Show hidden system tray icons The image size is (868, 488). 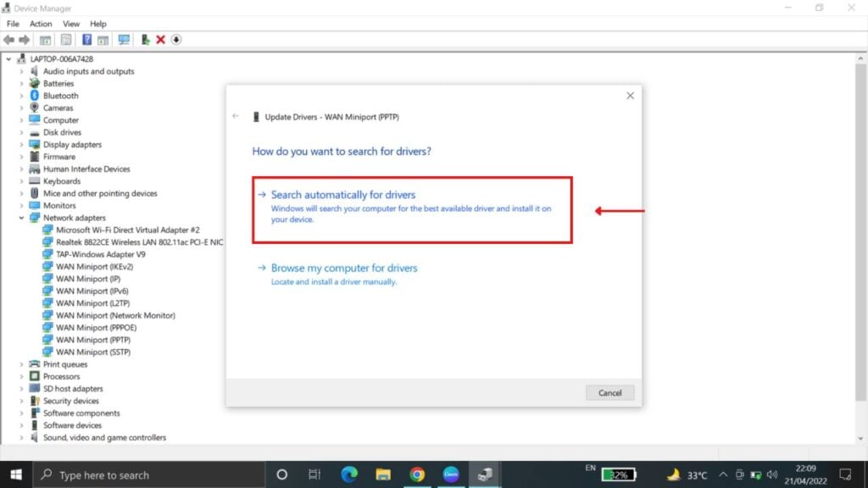click(x=723, y=474)
